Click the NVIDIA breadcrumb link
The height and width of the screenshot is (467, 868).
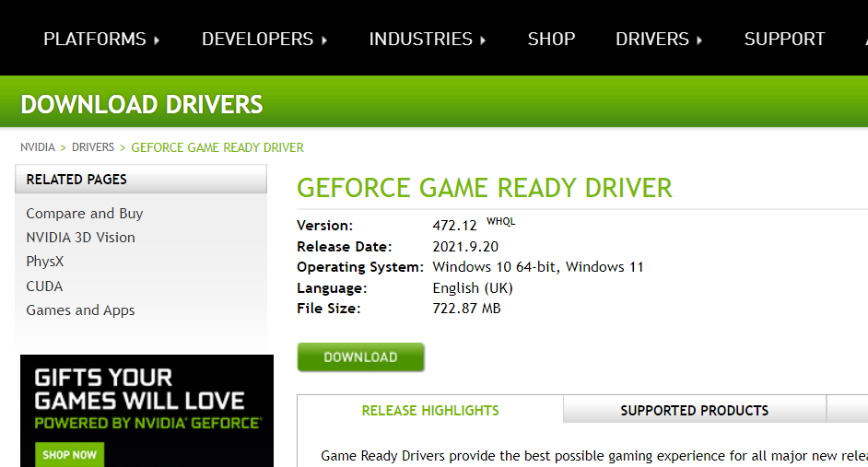click(x=38, y=147)
